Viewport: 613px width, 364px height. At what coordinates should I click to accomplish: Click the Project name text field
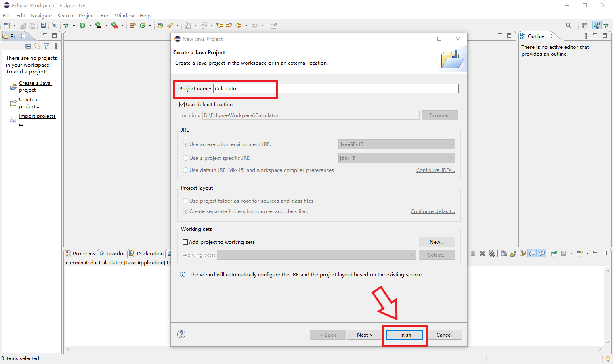pos(335,89)
